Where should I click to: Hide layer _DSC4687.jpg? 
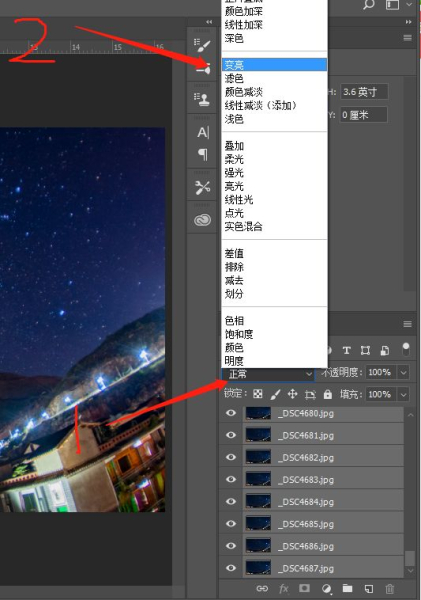(231, 568)
